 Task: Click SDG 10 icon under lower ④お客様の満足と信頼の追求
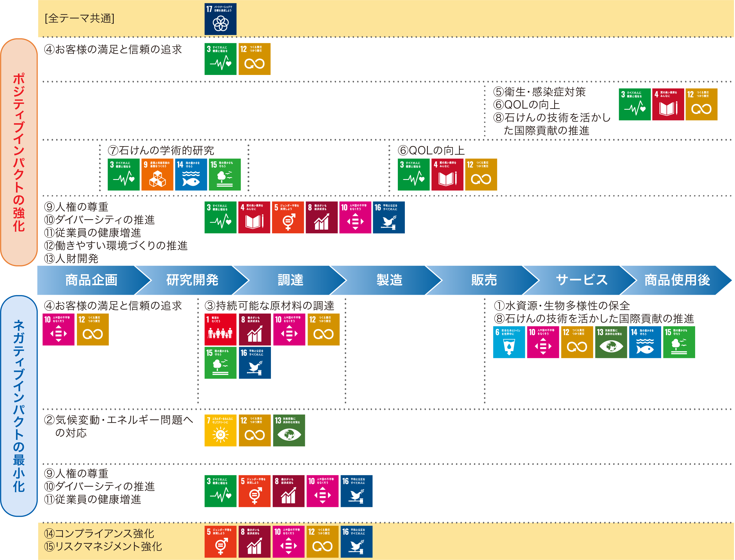(59, 329)
